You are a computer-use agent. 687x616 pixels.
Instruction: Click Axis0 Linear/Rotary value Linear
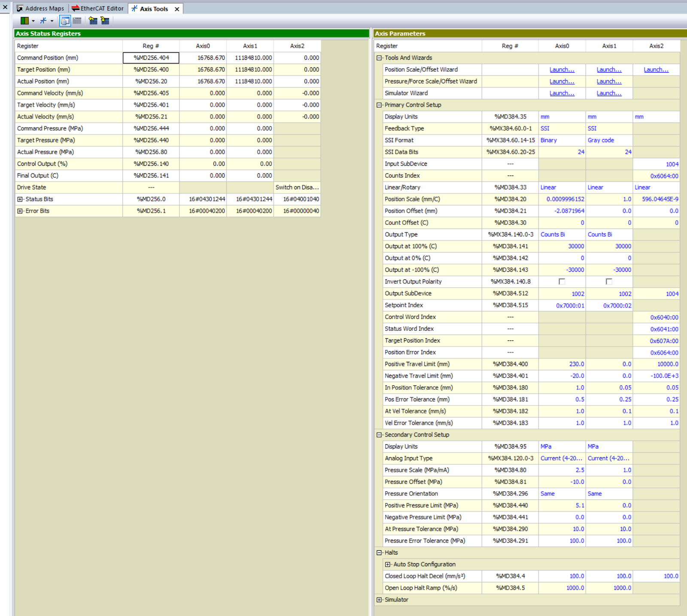pyautogui.click(x=562, y=188)
